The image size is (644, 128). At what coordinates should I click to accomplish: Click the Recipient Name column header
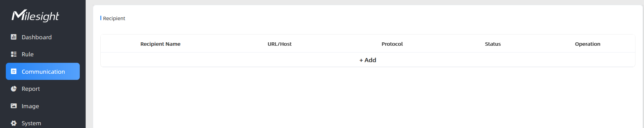[x=160, y=44]
